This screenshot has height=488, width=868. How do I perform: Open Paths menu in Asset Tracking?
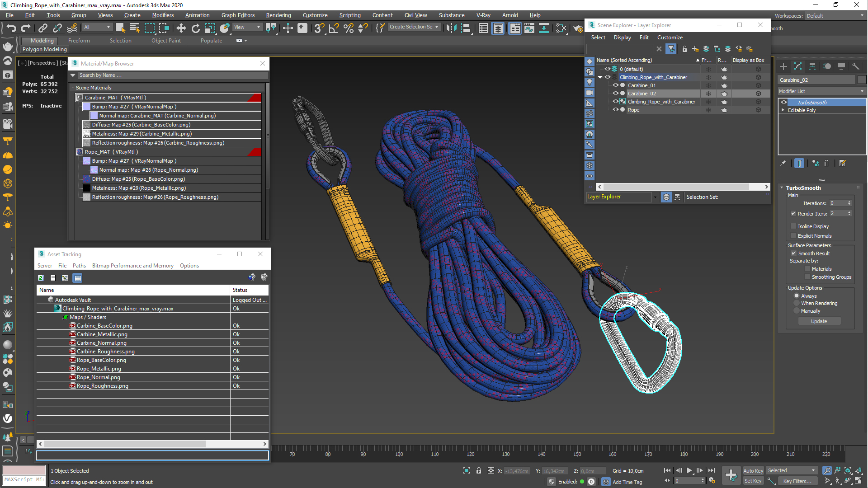79,266
